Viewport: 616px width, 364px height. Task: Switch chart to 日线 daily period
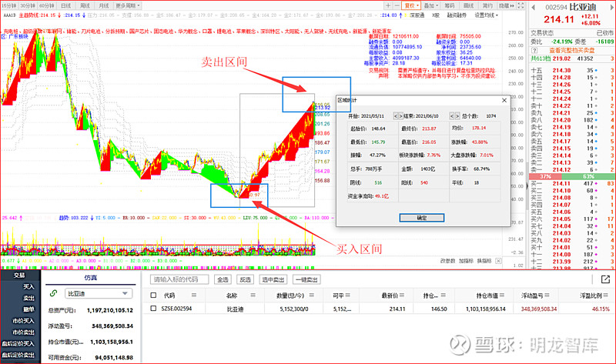click(x=66, y=5)
